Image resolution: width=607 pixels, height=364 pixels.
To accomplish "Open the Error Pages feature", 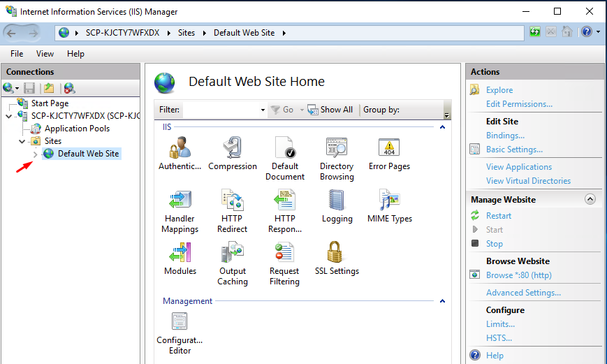I will pyautogui.click(x=389, y=153).
